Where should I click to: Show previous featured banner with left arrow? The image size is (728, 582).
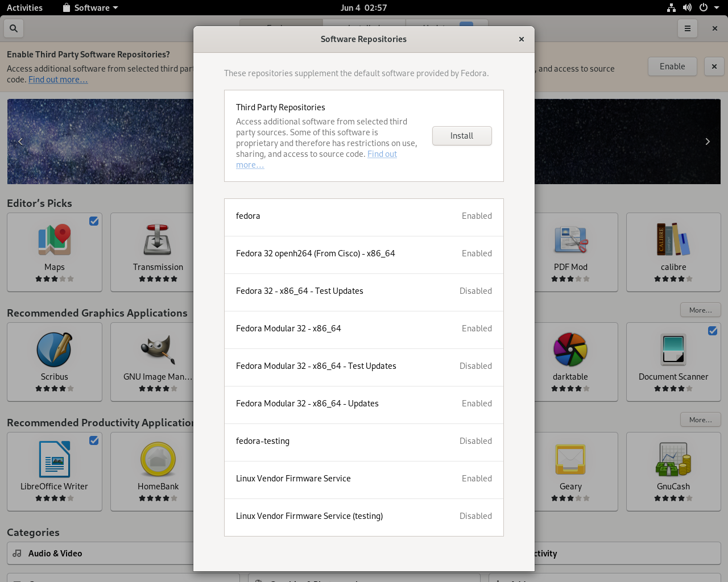pos(20,142)
